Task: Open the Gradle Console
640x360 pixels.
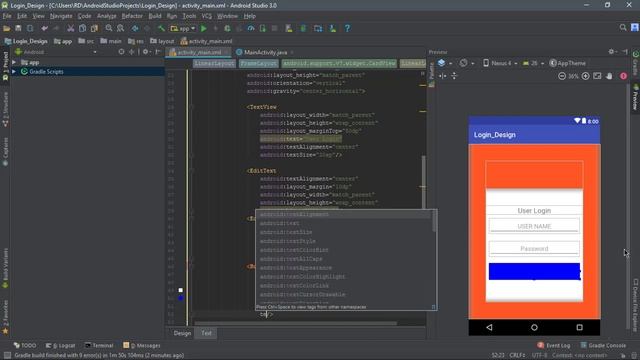Action: pos(603,345)
